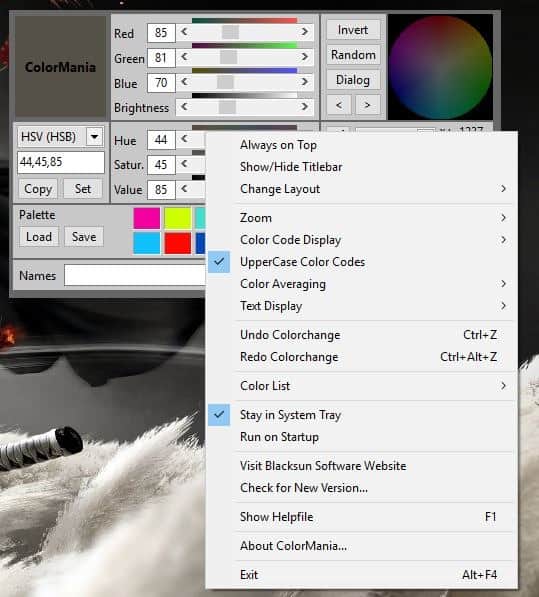
Task: Expand the Change Layout submenu
Action: click(x=361, y=189)
